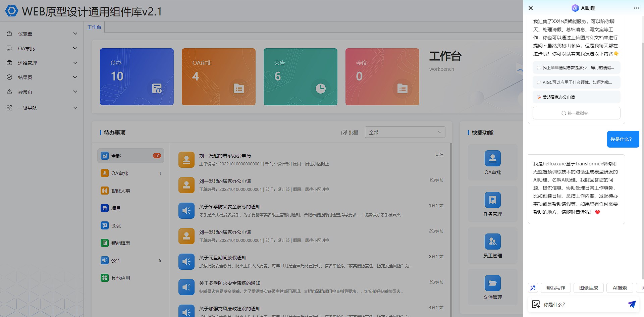Open the 文件管理 quick function icon
The width and height of the screenshot is (644, 317).
click(492, 283)
